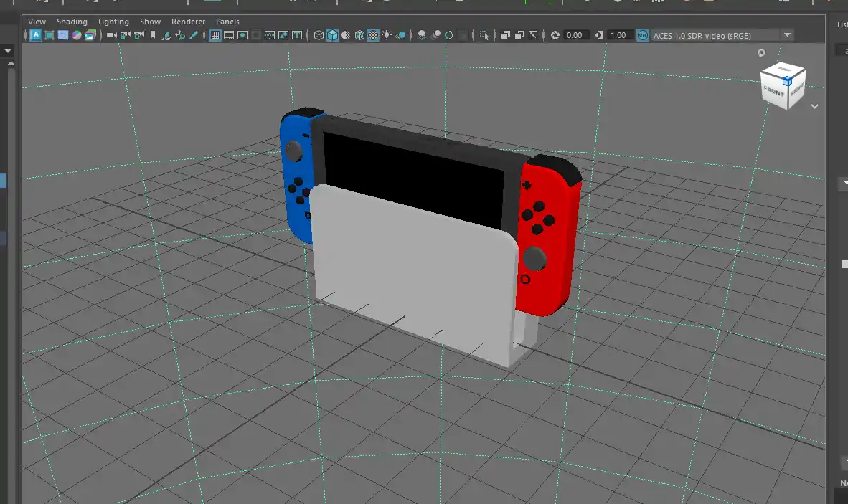This screenshot has height=504, width=848.
Task: Toggle the safe title icon
Action: [297, 35]
